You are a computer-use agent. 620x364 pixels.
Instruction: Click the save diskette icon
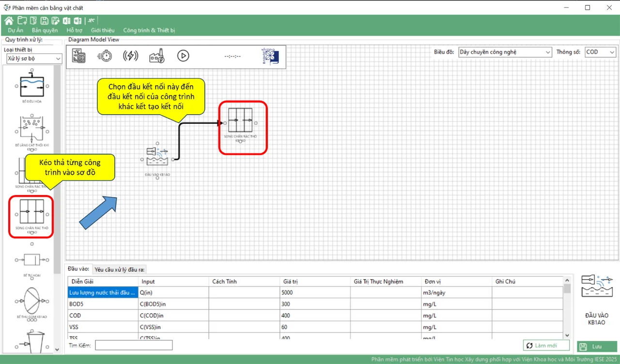pyautogui.click(x=44, y=20)
